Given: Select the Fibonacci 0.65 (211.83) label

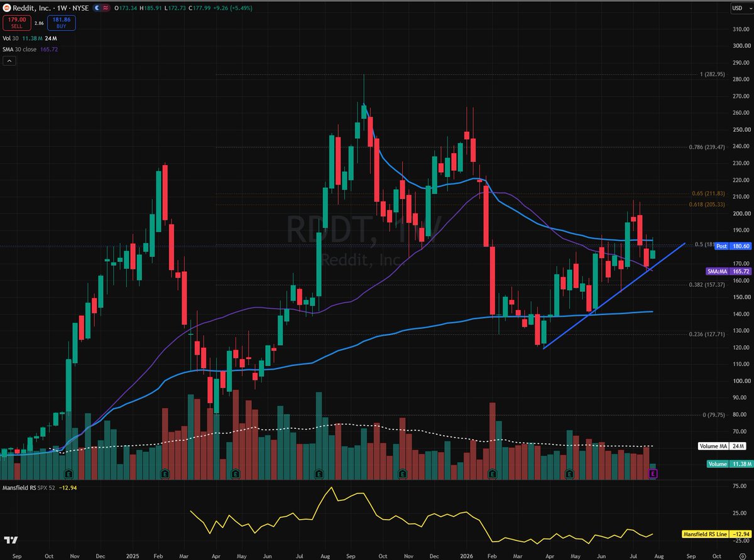Looking at the screenshot, I should 708,193.
